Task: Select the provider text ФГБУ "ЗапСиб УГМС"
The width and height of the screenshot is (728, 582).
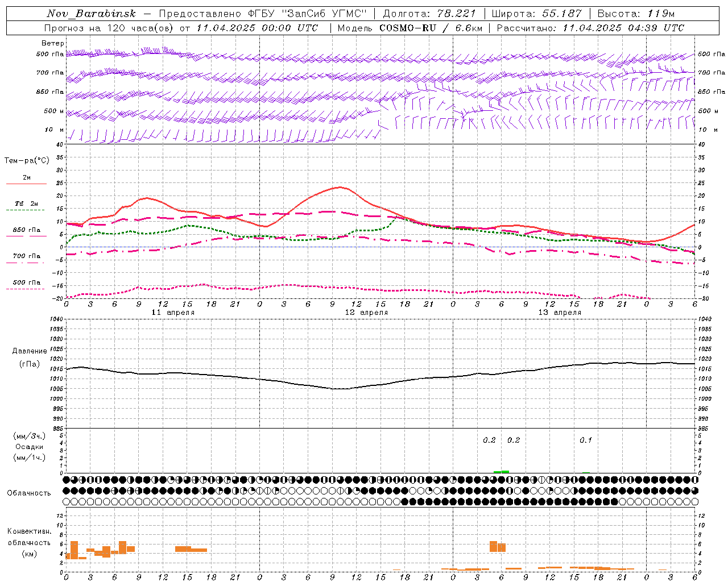Action: click(x=308, y=14)
